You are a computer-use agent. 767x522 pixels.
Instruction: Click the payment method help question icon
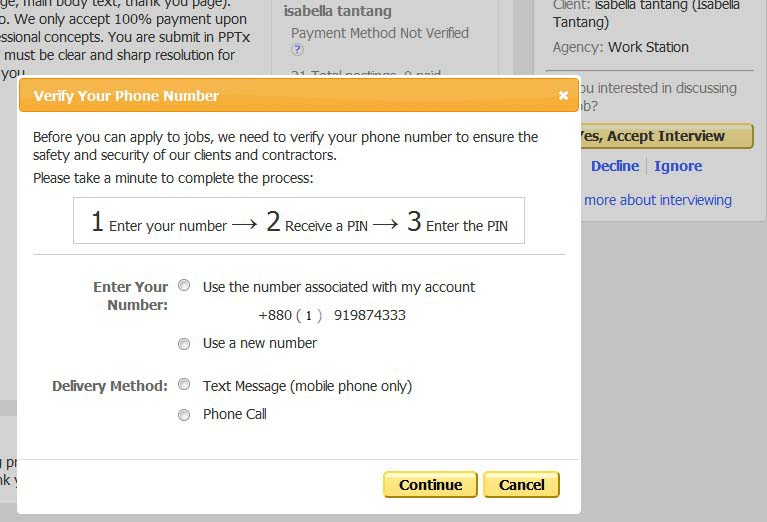297,49
